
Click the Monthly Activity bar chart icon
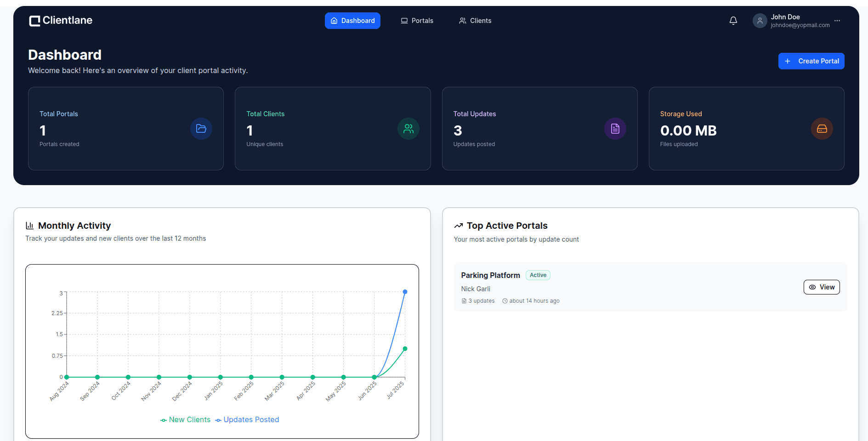tap(29, 225)
